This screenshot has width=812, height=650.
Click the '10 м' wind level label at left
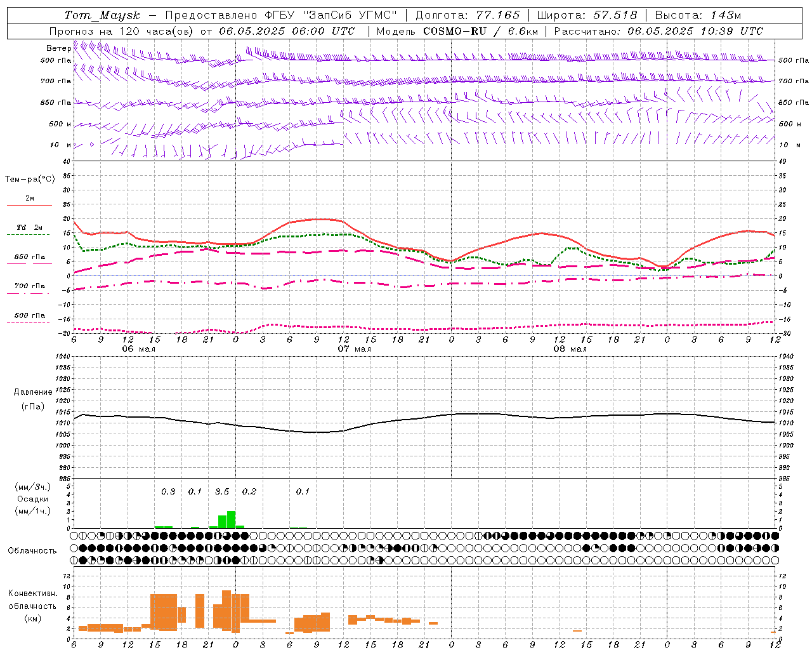tap(61, 145)
